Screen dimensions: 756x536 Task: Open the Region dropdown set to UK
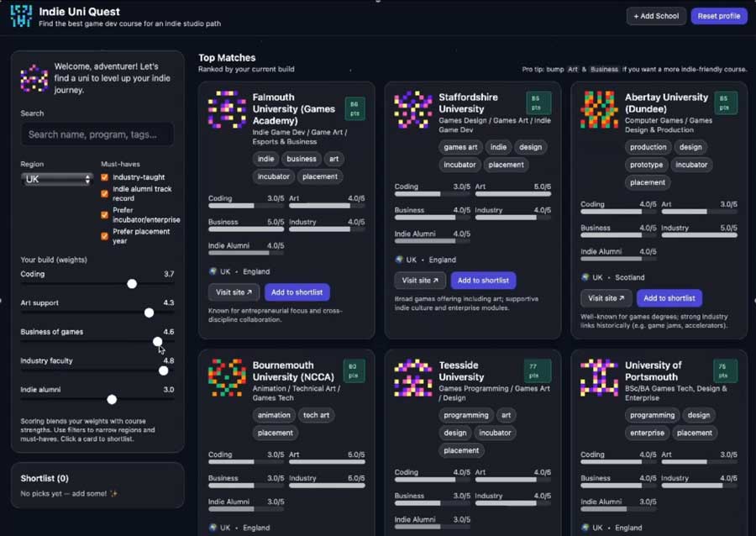point(56,179)
